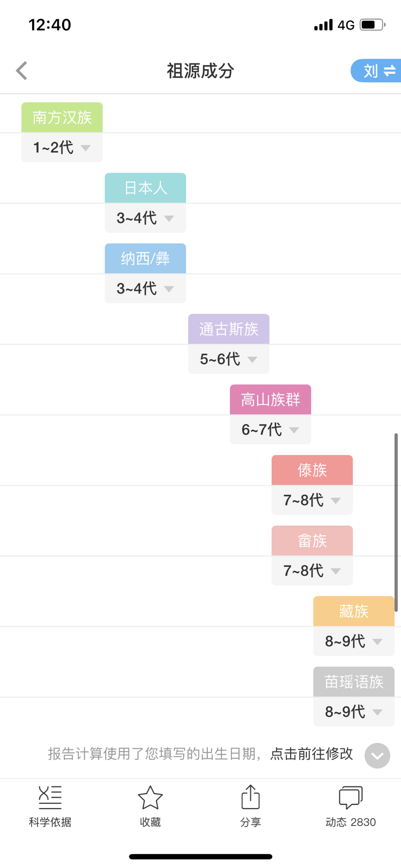This screenshot has width=401, height=868.
Task: Open the 科学依据 science basis icon
Action: click(50, 796)
